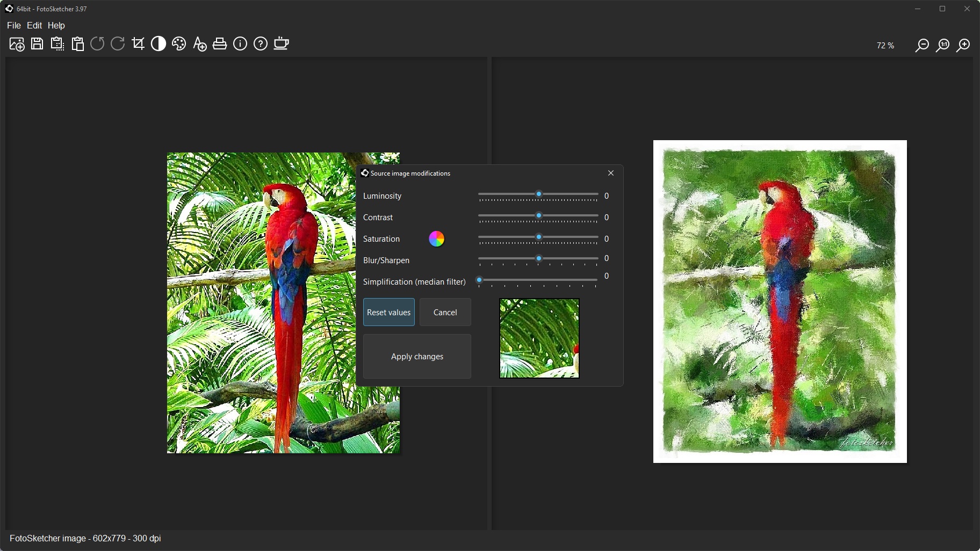Viewport: 980px width, 551px height.
Task: Click the Save drawing floppy icon
Action: 37,44
